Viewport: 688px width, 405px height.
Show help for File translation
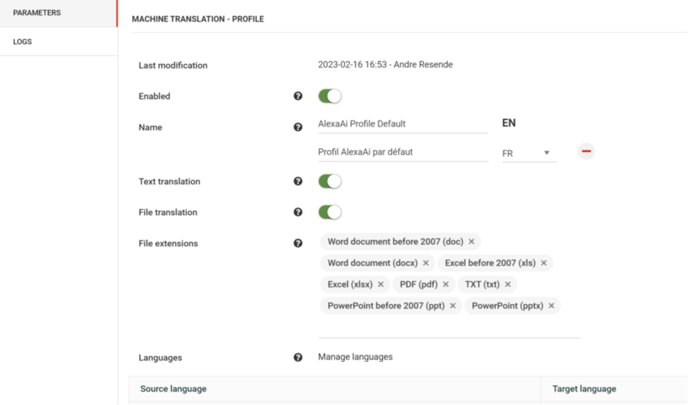(x=298, y=212)
